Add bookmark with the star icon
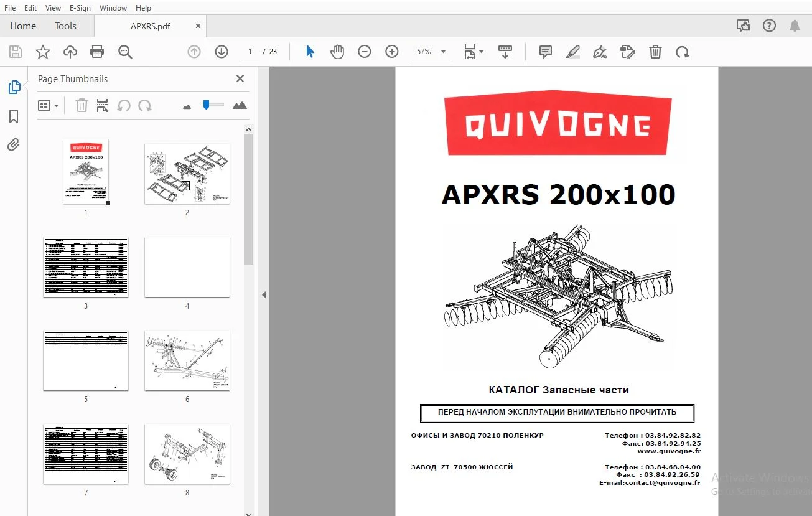The image size is (812, 516). click(43, 52)
